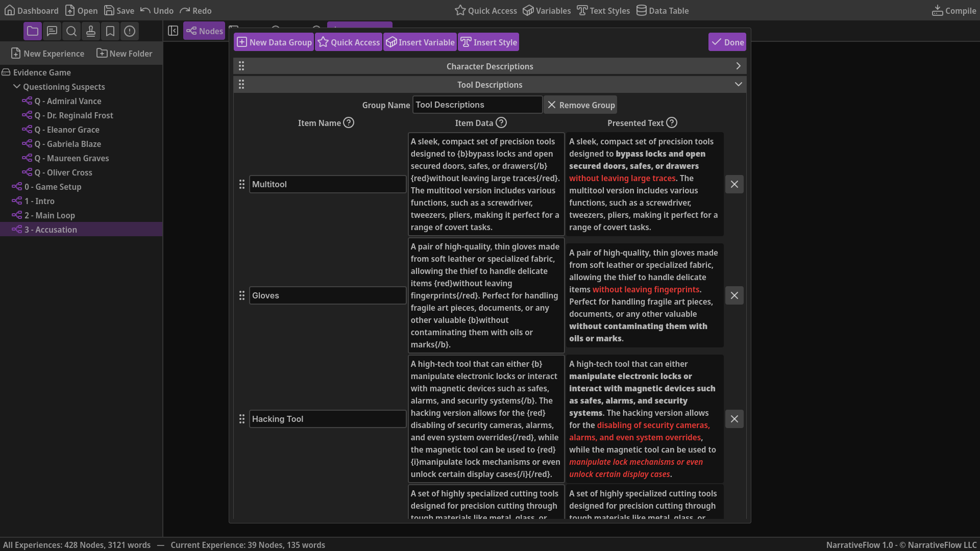Click New Data Group button
This screenshot has height=551, width=980.
[x=274, y=42]
